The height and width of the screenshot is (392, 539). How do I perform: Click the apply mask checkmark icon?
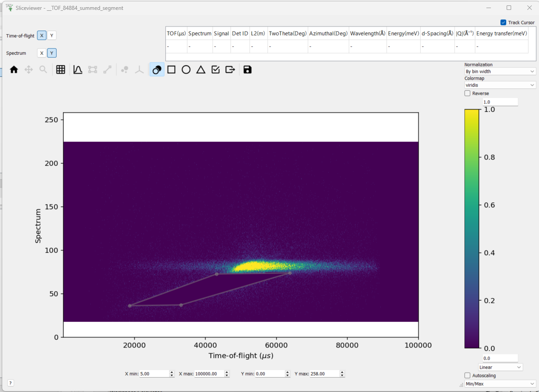click(x=215, y=70)
